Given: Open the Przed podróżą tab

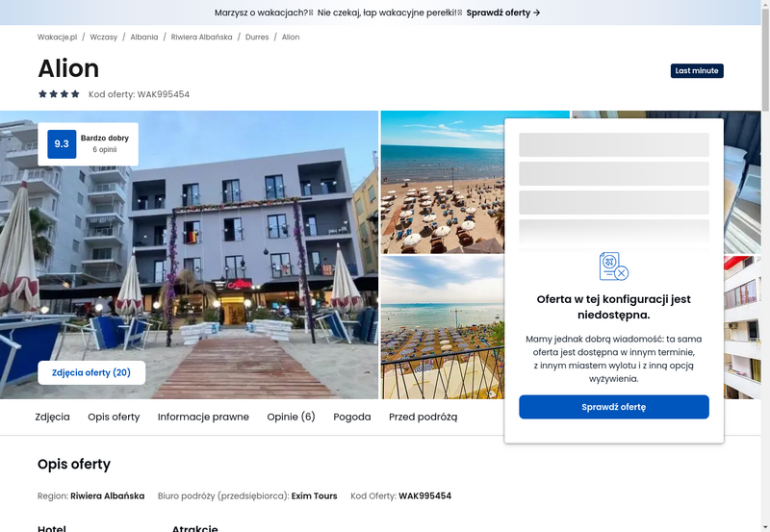Looking at the screenshot, I should pos(423,418).
